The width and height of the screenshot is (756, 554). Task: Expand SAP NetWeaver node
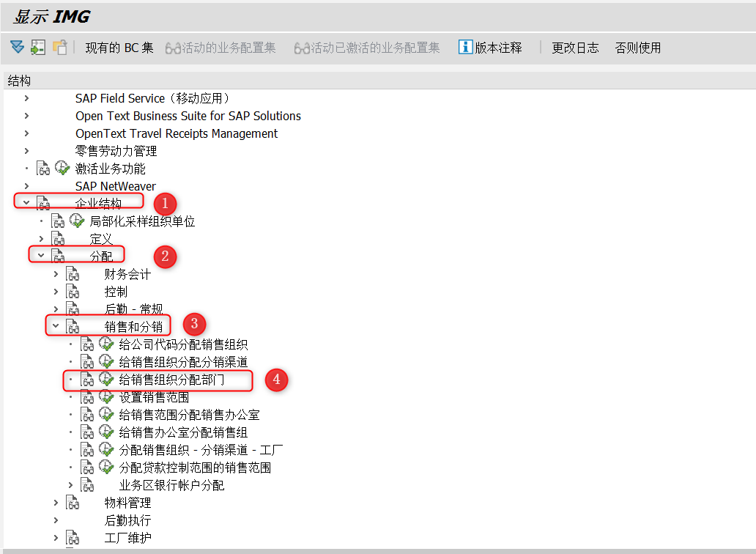pos(26,186)
